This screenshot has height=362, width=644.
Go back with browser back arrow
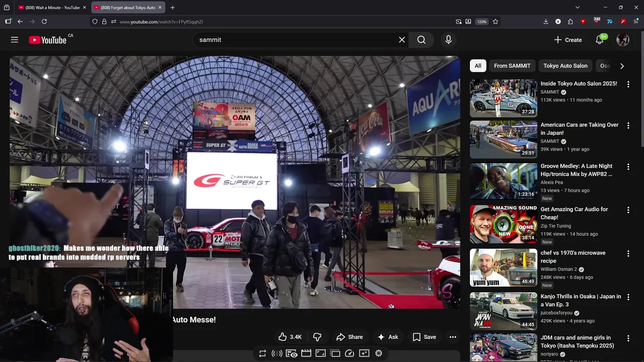pyautogui.click(x=20, y=22)
